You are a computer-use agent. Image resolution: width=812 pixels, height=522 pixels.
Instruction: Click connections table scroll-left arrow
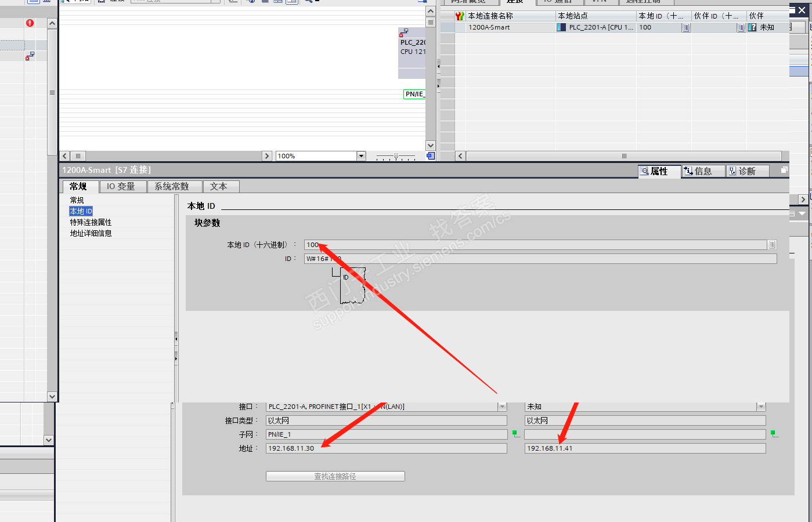click(460, 156)
